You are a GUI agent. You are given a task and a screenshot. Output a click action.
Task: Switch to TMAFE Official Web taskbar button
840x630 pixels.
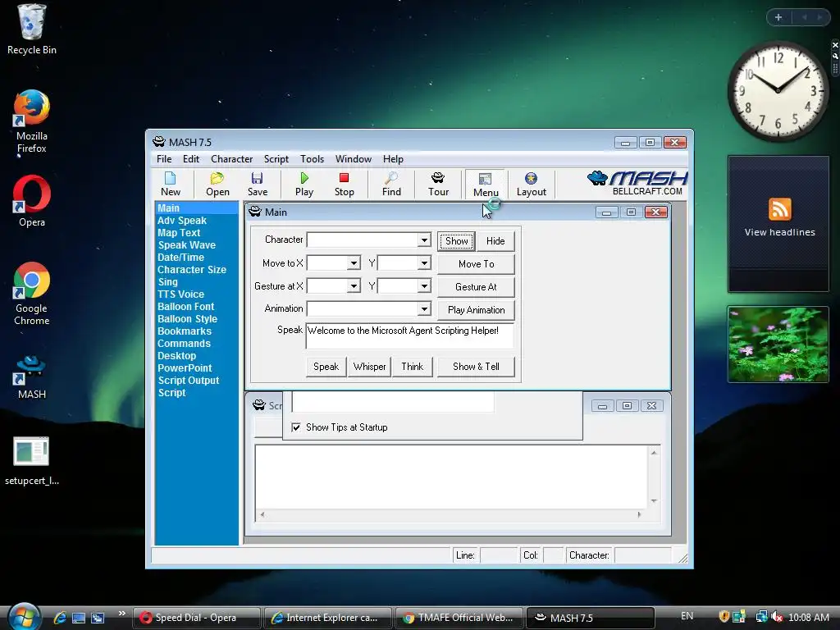tap(459, 618)
